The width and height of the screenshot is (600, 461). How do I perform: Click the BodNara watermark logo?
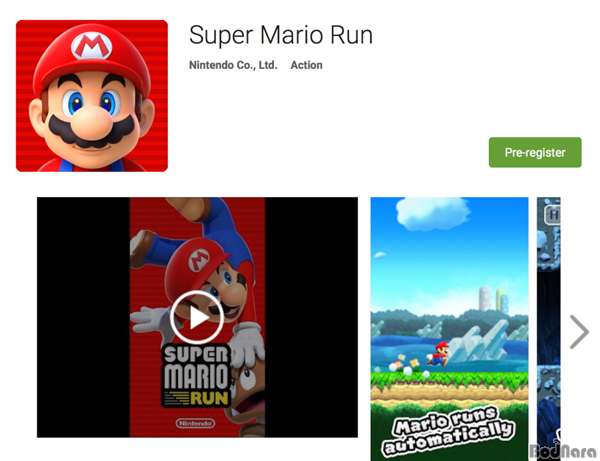click(563, 451)
